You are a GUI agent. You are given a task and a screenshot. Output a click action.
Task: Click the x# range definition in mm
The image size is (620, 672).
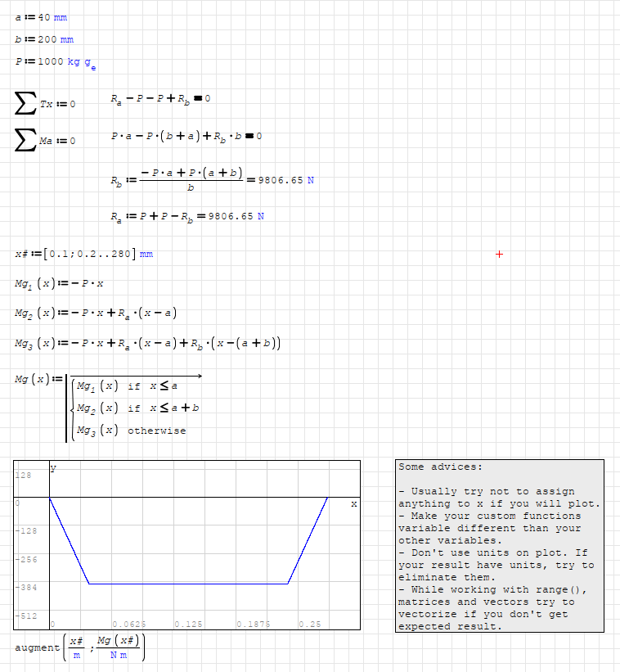pos(83,254)
